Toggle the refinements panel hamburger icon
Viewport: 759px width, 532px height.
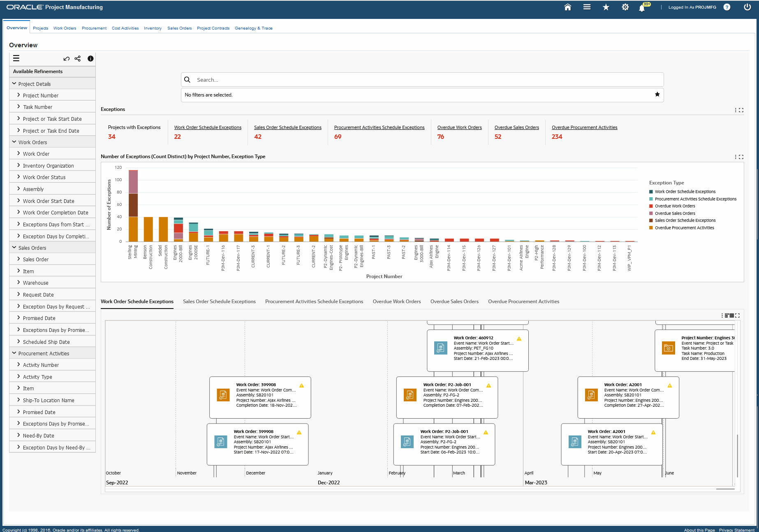pyautogui.click(x=16, y=58)
